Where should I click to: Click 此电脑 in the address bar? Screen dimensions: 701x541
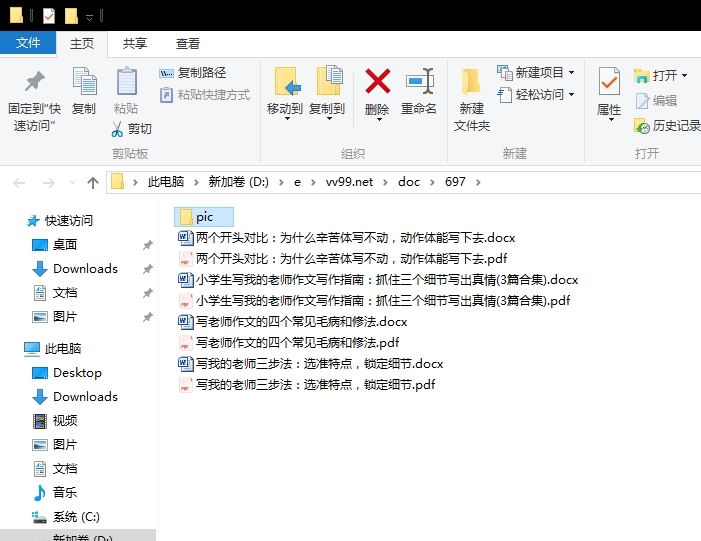coord(166,182)
